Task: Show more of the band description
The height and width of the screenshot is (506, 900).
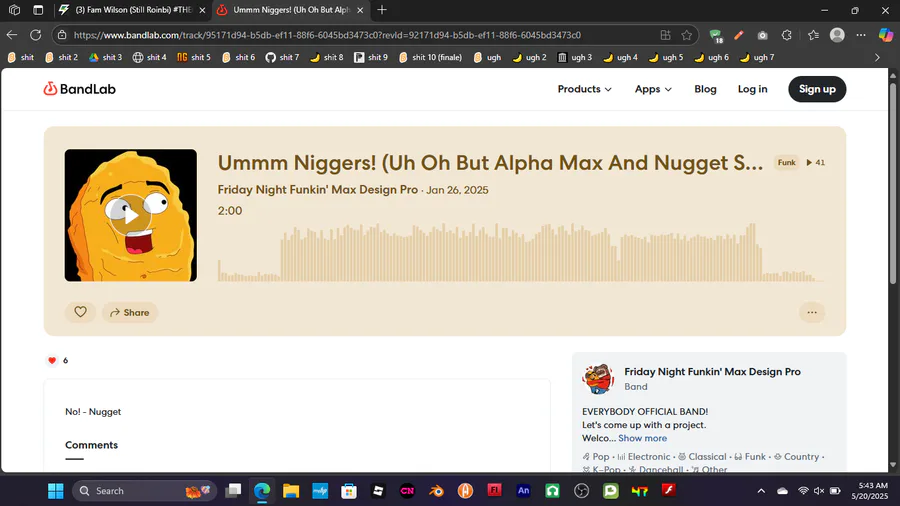Action: coord(642,438)
